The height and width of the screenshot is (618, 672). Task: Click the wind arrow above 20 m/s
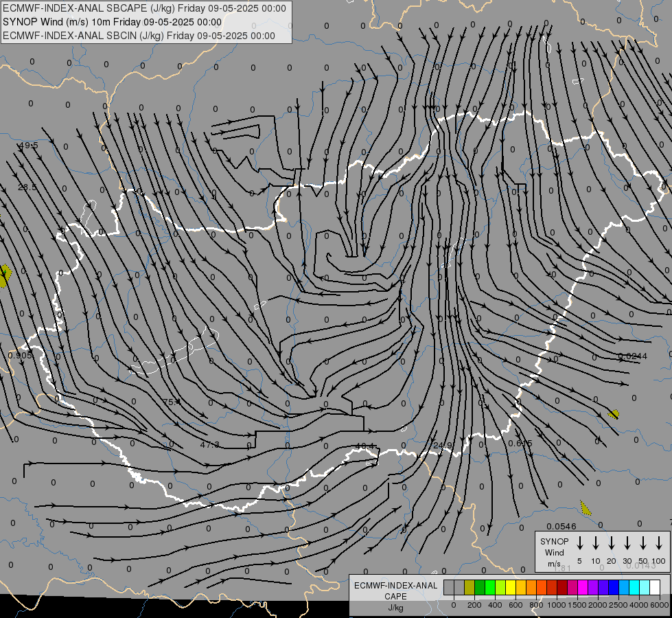(612, 543)
